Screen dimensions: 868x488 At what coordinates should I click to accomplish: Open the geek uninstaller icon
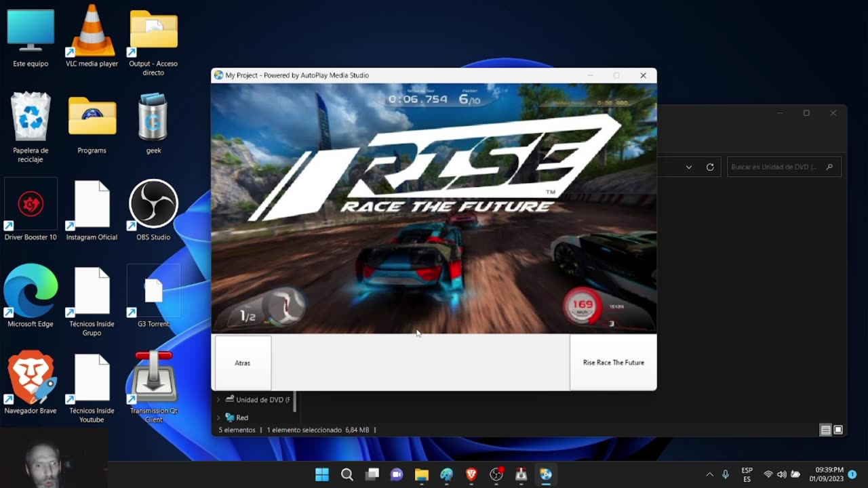click(153, 124)
